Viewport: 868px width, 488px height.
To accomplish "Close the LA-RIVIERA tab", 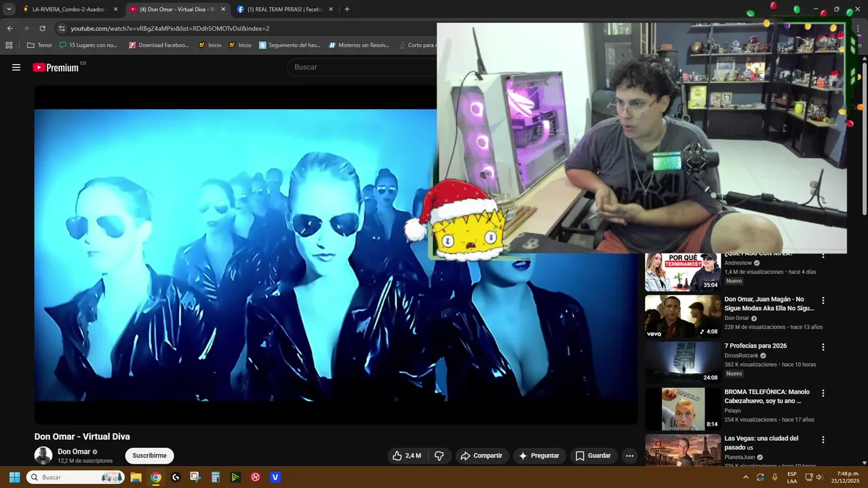I will coord(115,9).
